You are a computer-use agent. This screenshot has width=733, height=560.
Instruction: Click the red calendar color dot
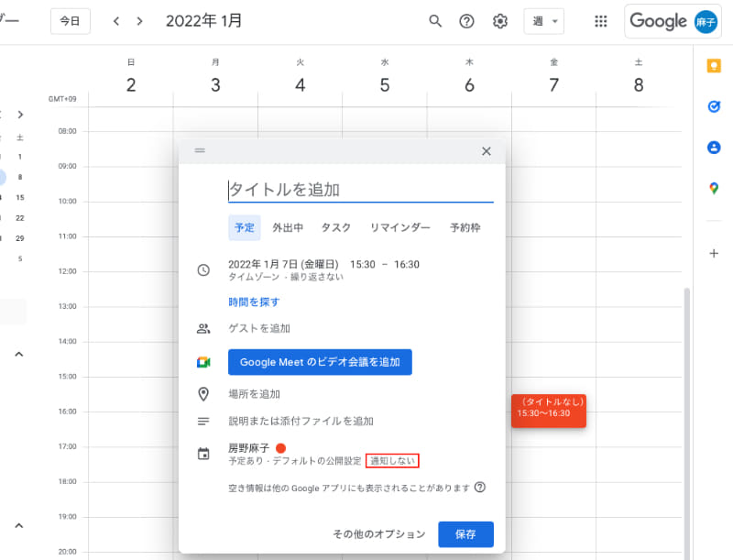click(x=279, y=446)
